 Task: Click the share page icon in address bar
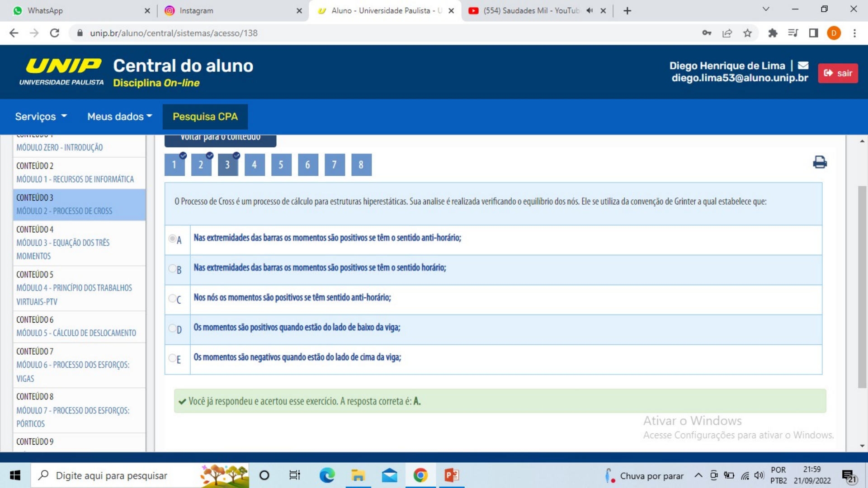[727, 33]
